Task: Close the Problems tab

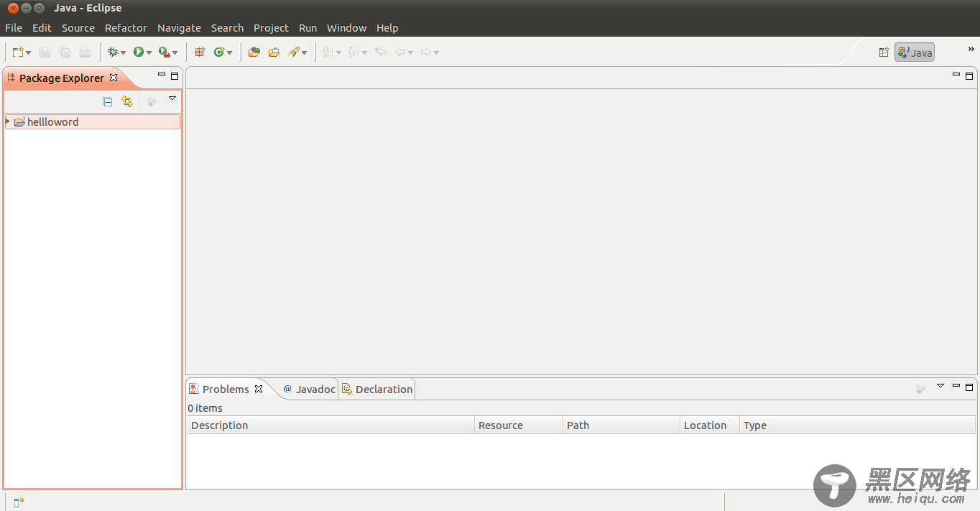Action: [259, 389]
